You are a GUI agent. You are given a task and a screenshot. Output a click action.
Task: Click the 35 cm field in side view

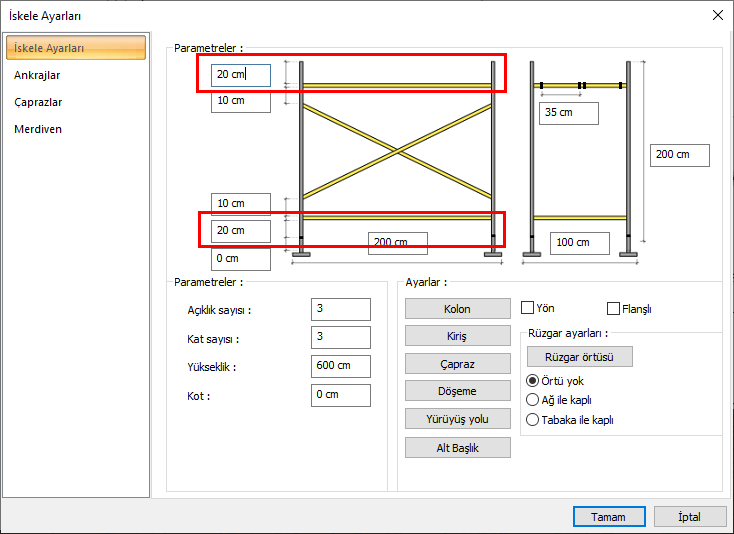[x=569, y=113]
